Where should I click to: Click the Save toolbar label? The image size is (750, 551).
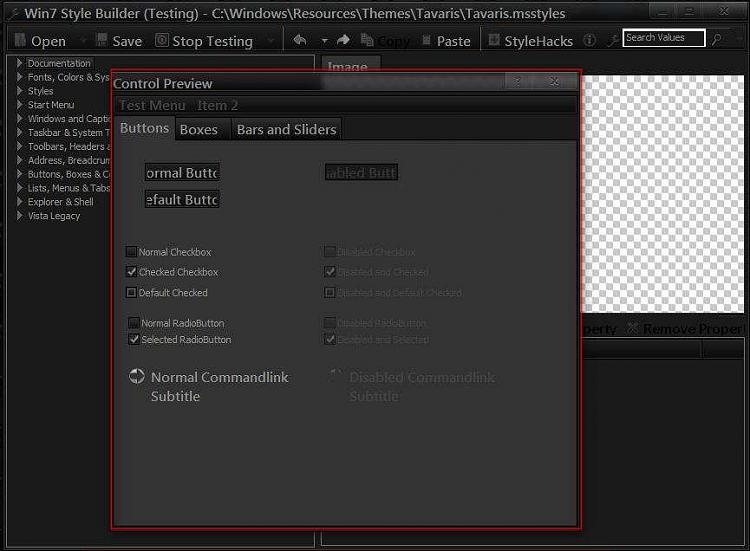click(x=127, y=41)
